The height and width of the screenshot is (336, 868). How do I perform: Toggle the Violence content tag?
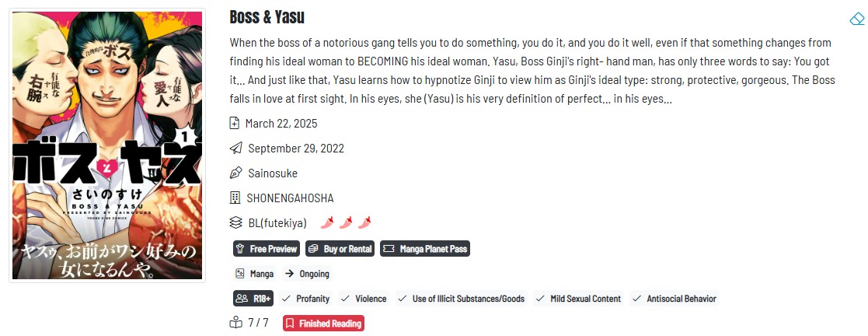coord(364,299)
